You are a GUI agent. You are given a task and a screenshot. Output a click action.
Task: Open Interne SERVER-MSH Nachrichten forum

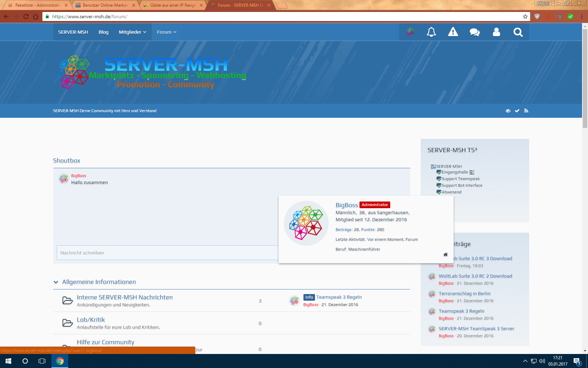tap(125, 297)
